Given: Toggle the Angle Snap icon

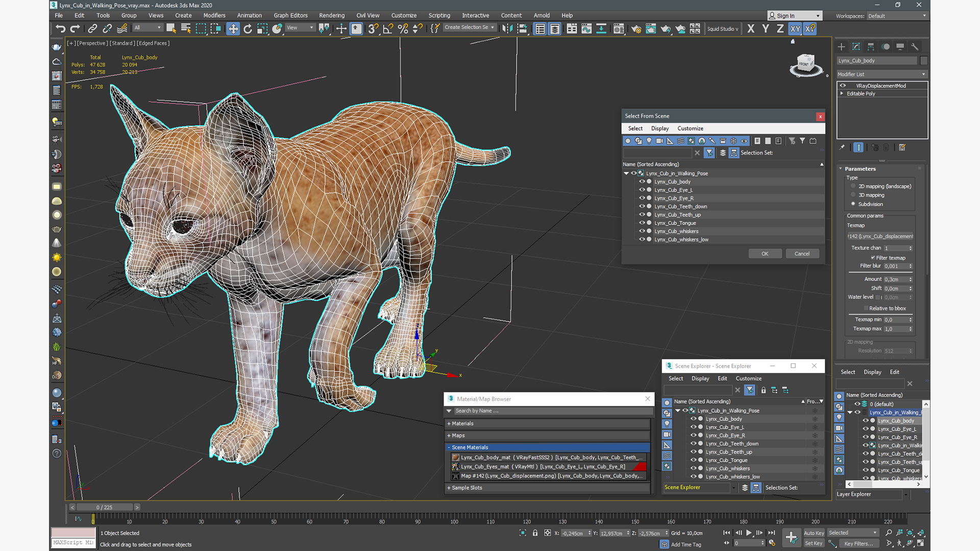Looking at the screenshot, I should [x=388, y=29].
